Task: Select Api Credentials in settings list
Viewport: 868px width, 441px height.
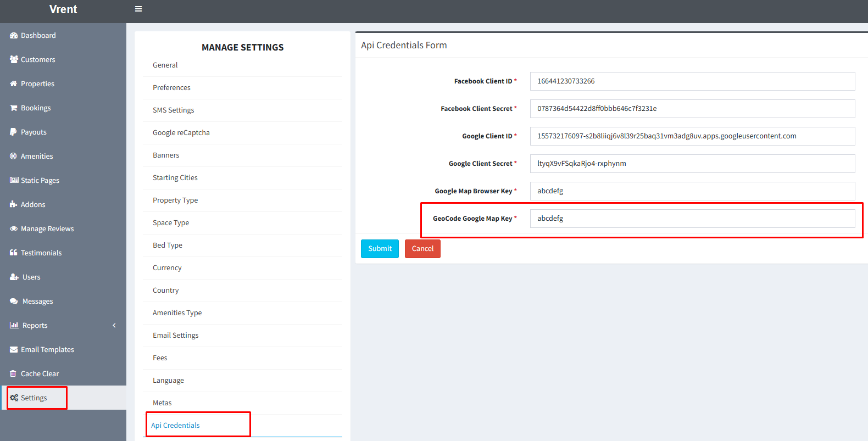Action: [175, 426]
